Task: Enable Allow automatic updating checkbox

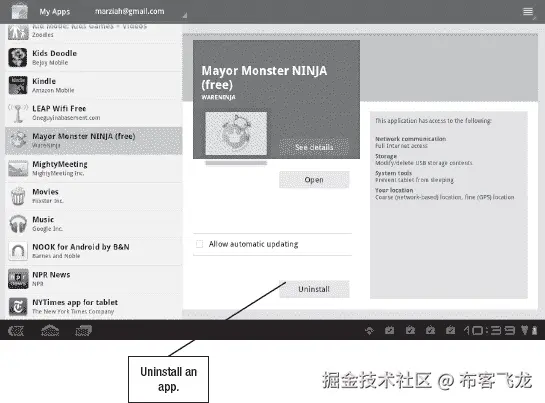Action: pyautogui.click(x=200, y=244)
